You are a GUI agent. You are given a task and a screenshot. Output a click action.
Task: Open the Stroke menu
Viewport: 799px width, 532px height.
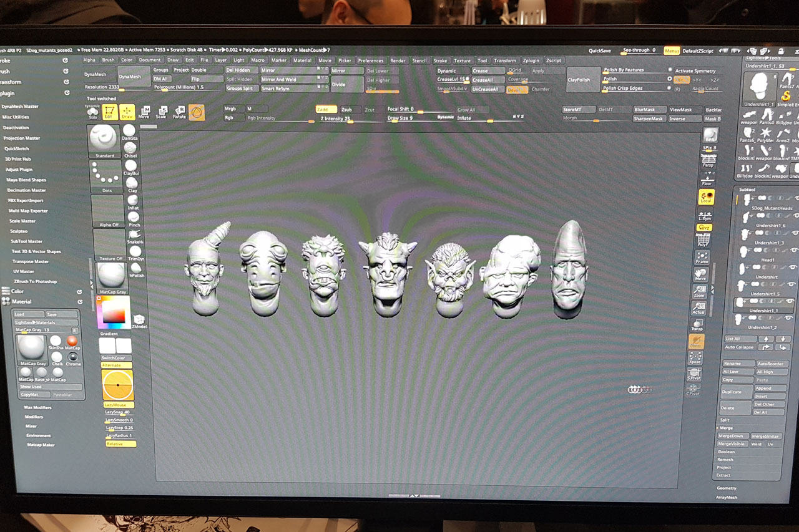coord(440,60)
